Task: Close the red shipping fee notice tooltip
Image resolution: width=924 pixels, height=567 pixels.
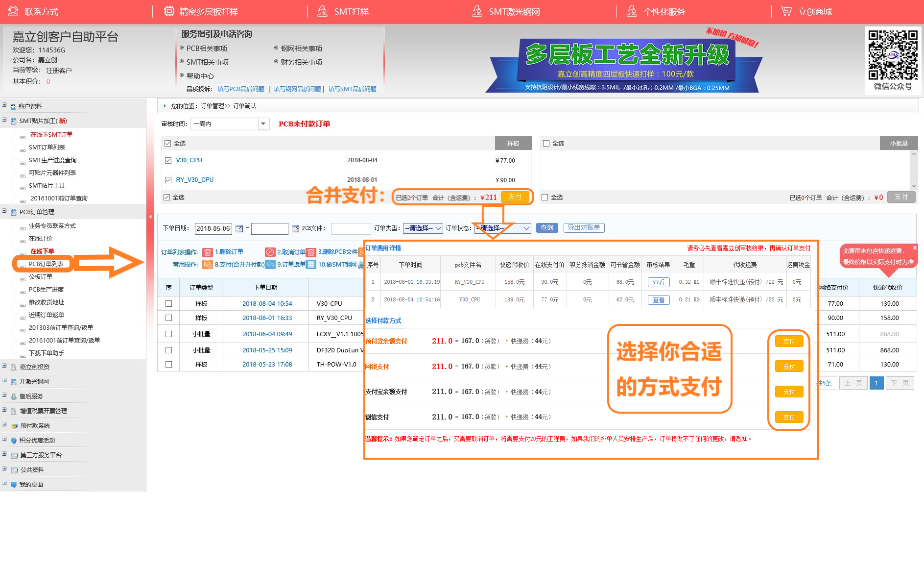Action: point(914,248)
